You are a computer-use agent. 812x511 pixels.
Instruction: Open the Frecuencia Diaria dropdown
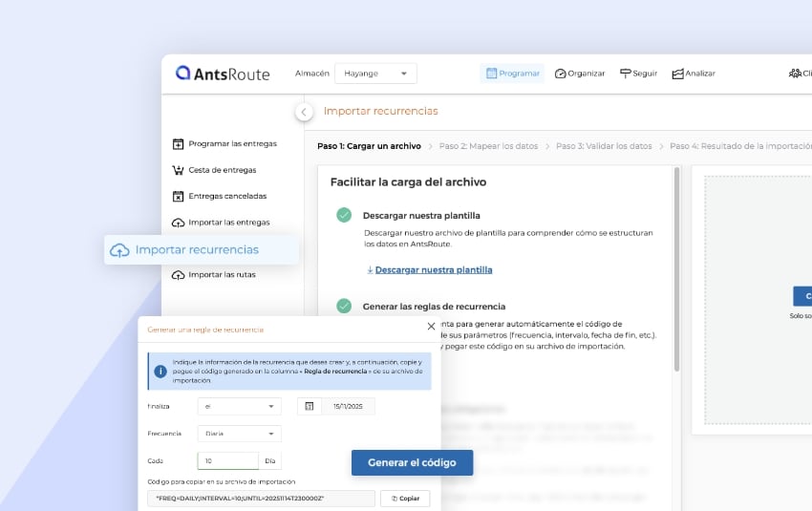tap(239, 434)
